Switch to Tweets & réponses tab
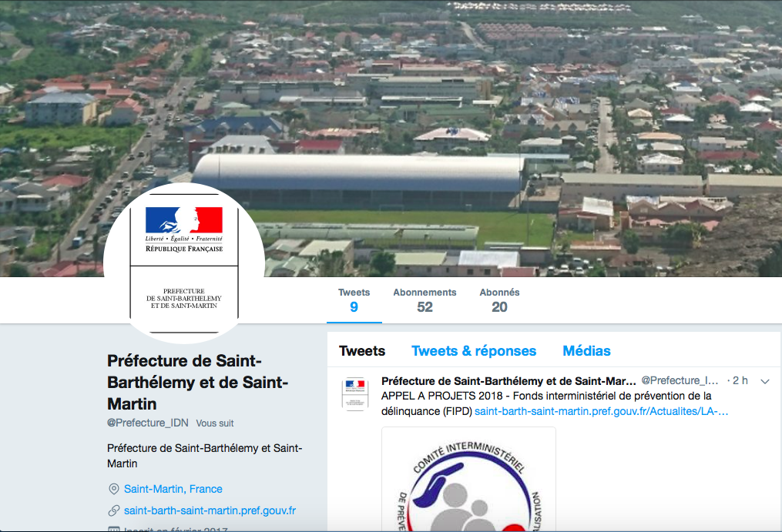 click(x=474, y=351)
